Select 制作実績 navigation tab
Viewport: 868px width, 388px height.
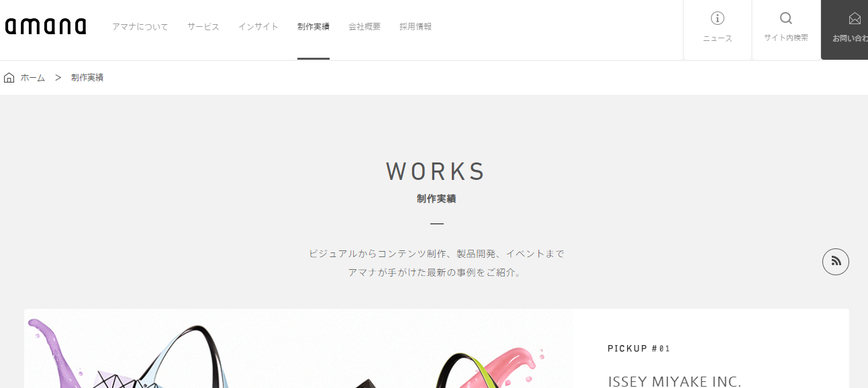(x=314, y=27)
